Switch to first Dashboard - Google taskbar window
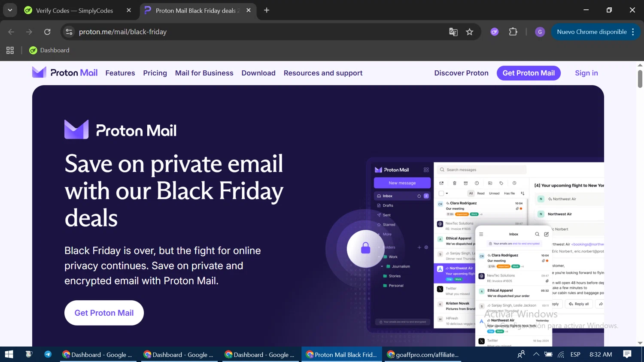The image size is (644, 362). point(98,354)
